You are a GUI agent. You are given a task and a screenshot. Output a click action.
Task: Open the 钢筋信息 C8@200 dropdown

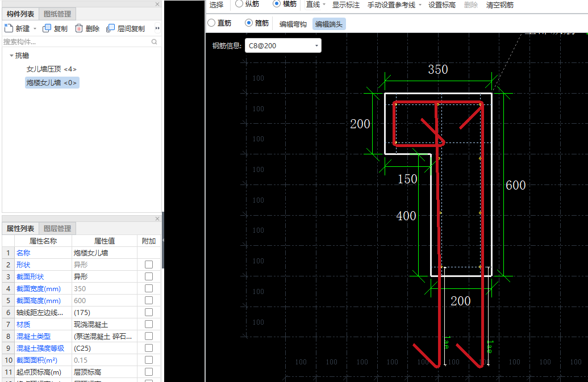pyautogui.click(x=316, y=45)
